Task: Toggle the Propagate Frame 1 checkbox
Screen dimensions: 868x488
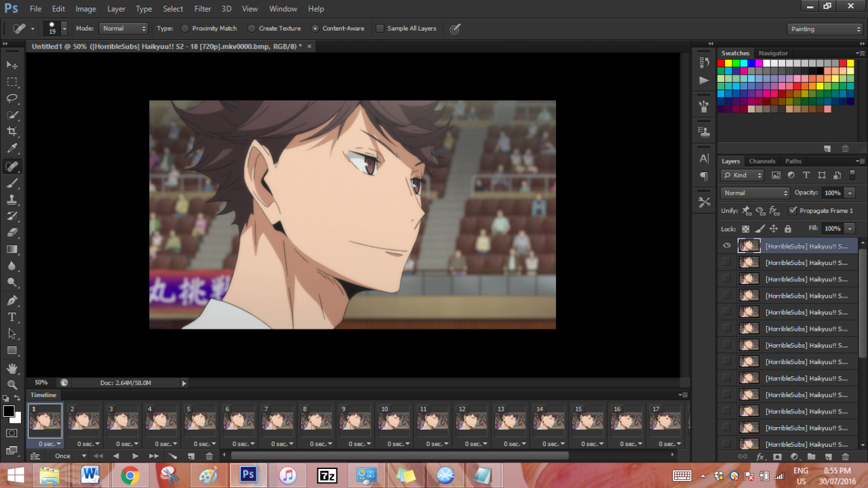Action: [x=793, y=211]
